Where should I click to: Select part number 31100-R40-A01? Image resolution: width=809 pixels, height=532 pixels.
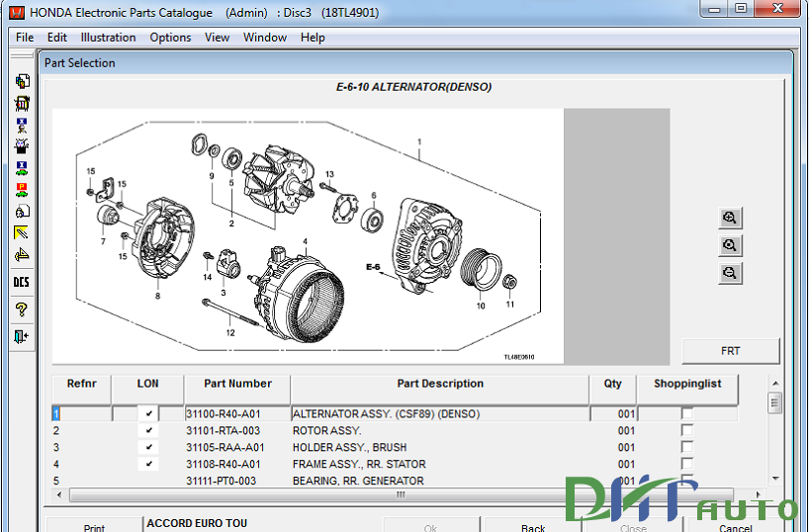pyautogui.click(x=224, y=414)
